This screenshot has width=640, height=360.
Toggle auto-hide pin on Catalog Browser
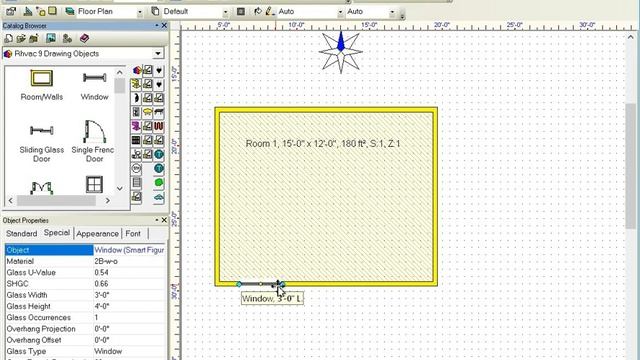tap(156, 25)
